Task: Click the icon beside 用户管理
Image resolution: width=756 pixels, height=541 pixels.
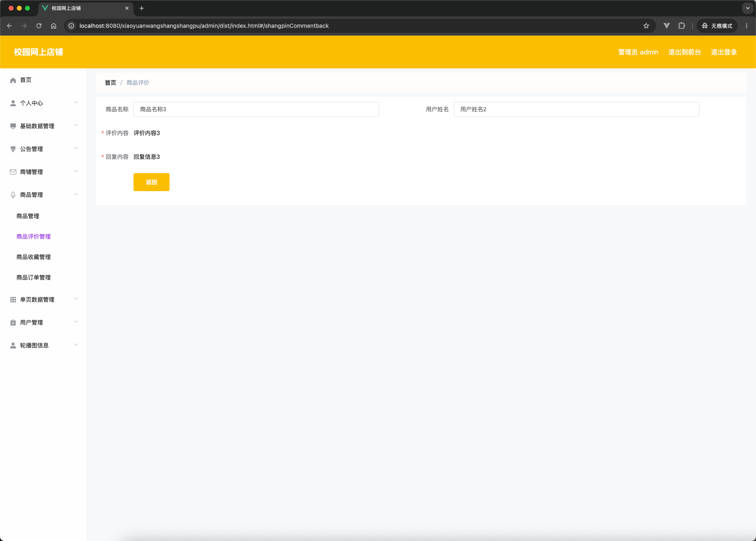Action: [x=13, y=322]
